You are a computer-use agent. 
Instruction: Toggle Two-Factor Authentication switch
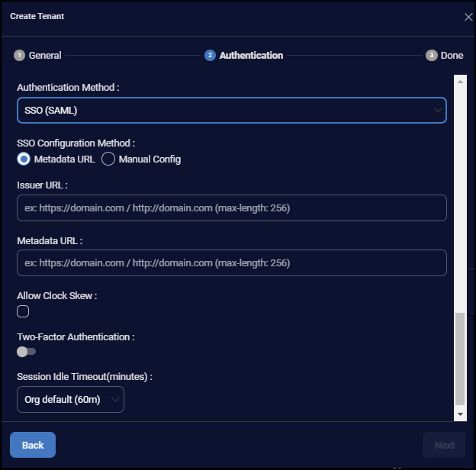27,352
